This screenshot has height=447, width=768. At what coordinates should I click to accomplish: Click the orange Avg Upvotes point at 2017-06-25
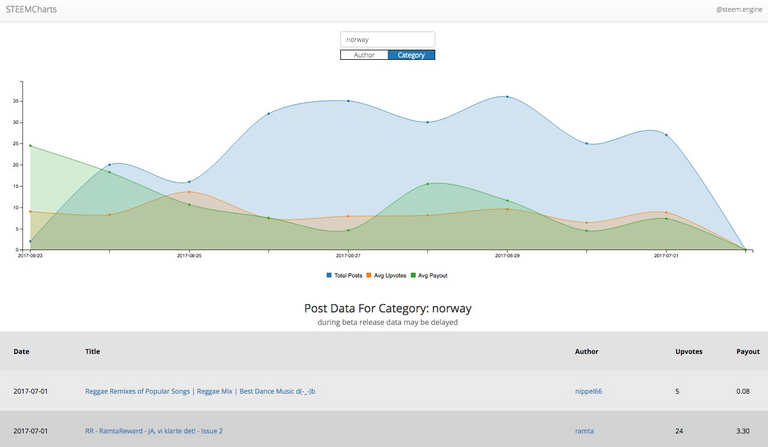click(189, 192)
